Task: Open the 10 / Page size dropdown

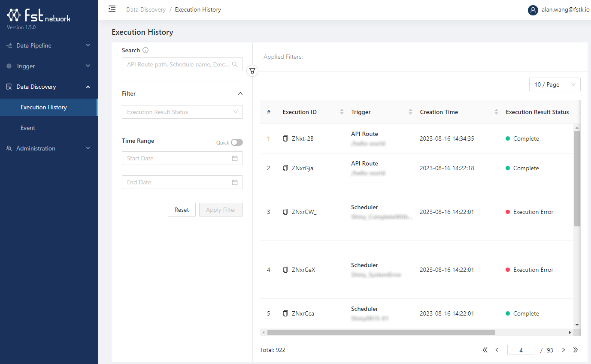Action: 555,84
